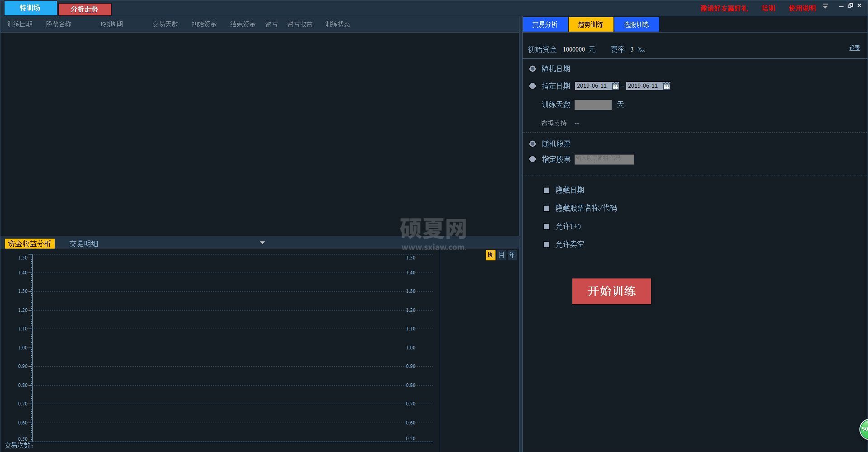Switch to the 特训场 tab
The width and height of the screenshot is (868, 452).
point(30,8)
